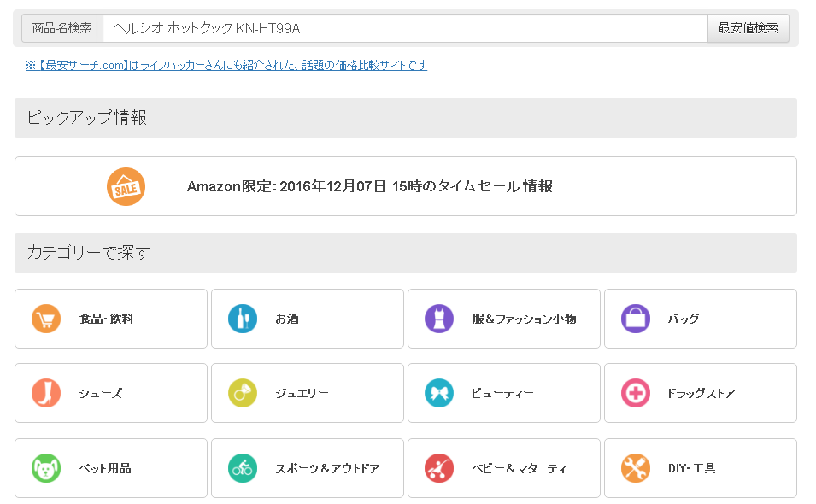Click the purple dress icon for fashion
Viewport: 816px width, 504px height.
coord(439,319)
